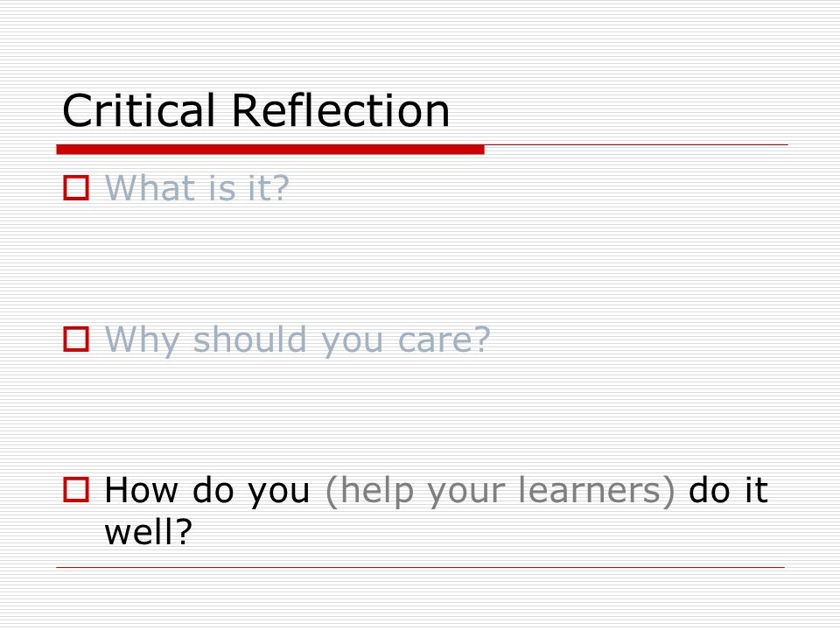The height and width of the screenshot is (630, 840).
Task: Click the faded "What is it?" text
Action: tap(197, 188)
